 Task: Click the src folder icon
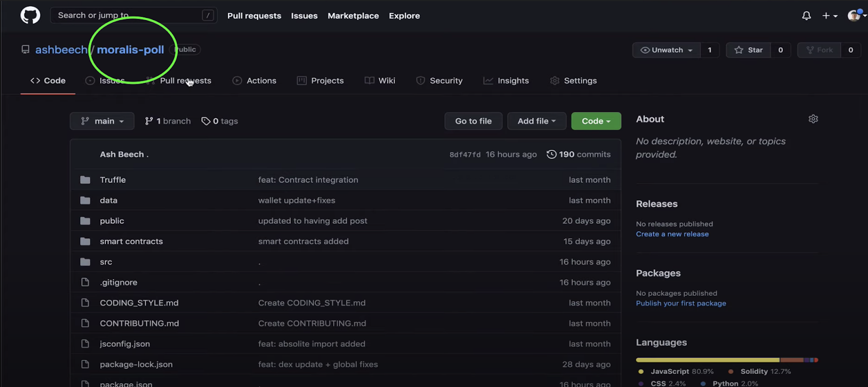85,262
